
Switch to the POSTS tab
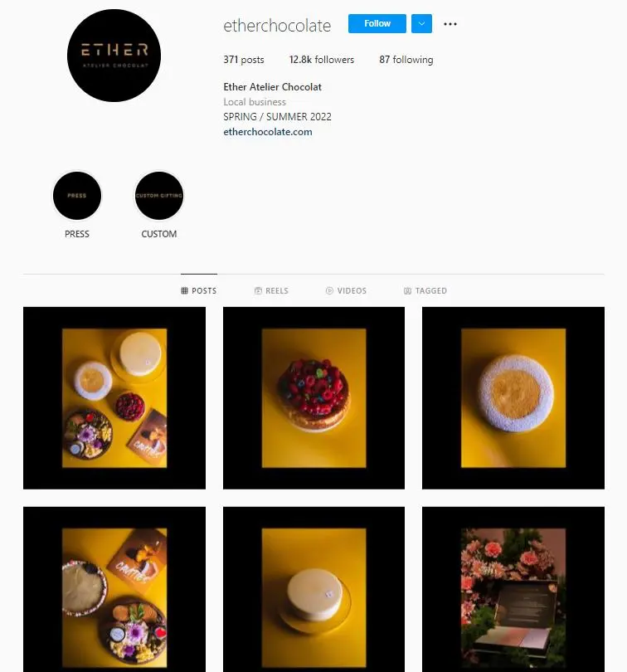click(x=199, y=290)
